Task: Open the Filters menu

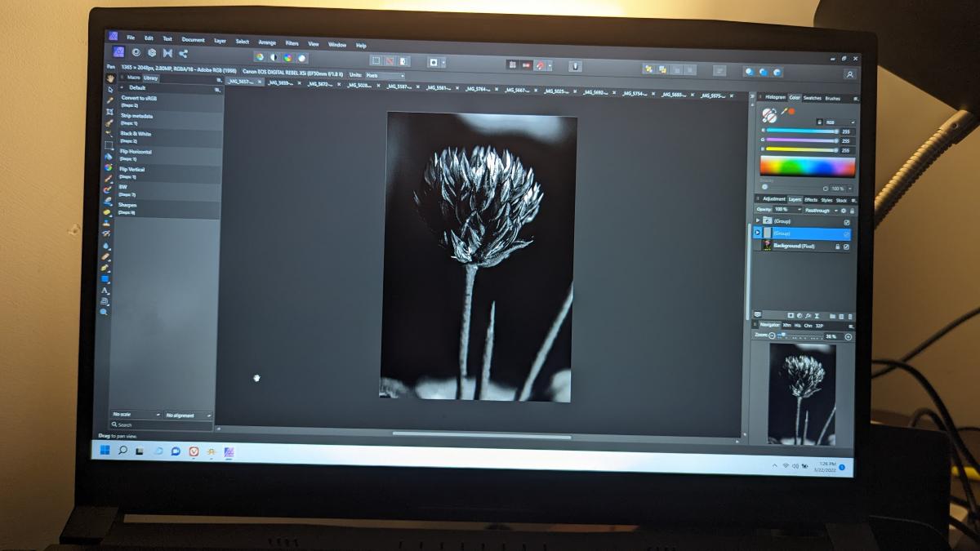Action: click(x=292, y=42)
